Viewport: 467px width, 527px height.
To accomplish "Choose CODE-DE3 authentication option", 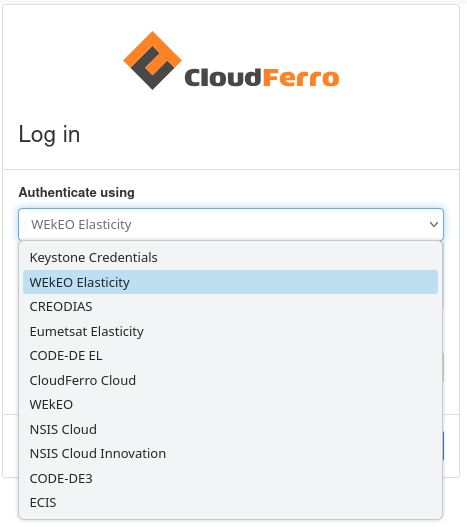I will pos(230,478).
